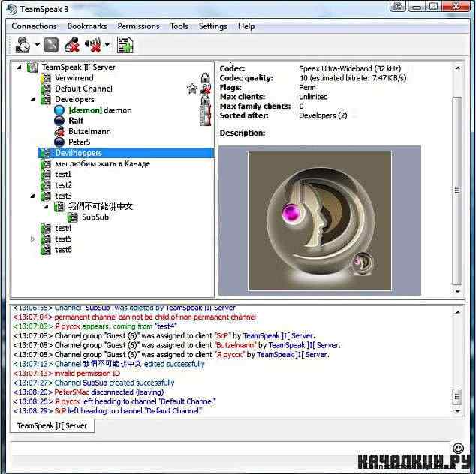Click the star icon on Default Channel row
This screenshot has height=474, width=476.
pyautogui.click(x=192, y=88)
